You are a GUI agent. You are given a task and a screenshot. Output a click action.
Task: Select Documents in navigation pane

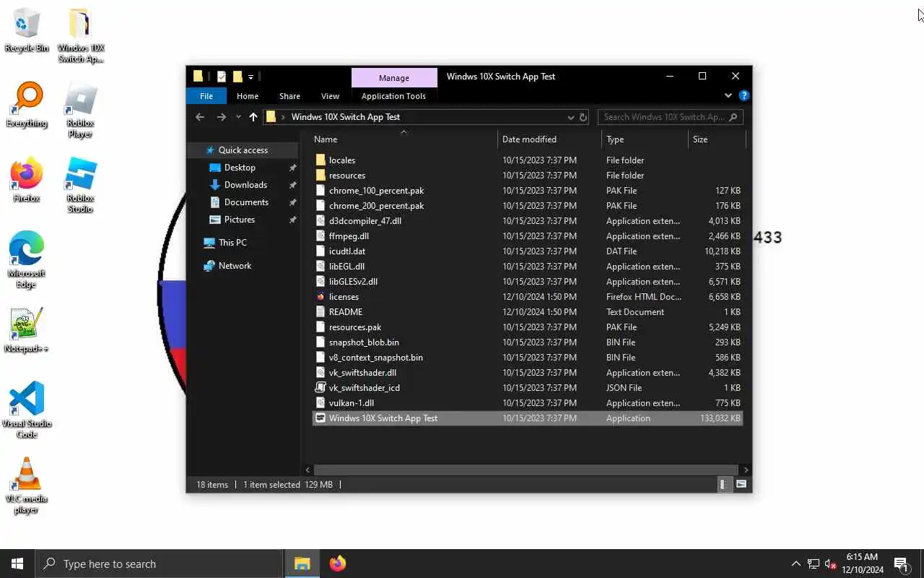click(246, 202)
